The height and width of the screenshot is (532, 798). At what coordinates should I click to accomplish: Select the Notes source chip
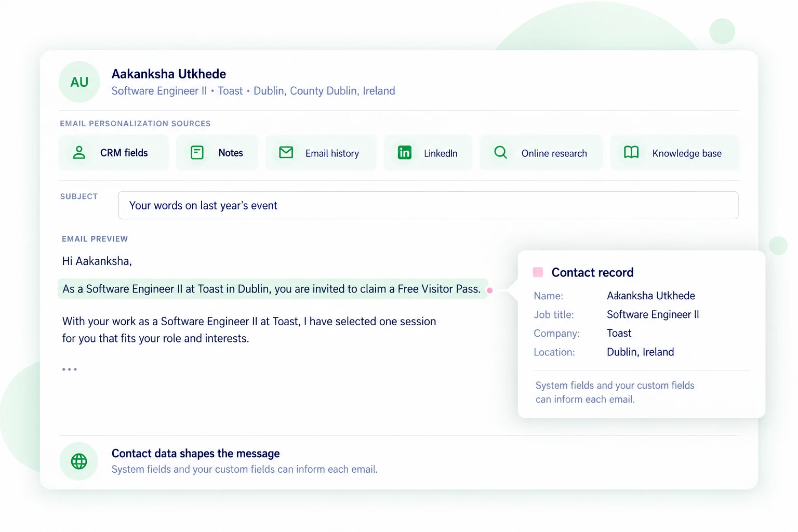point(217,153)
